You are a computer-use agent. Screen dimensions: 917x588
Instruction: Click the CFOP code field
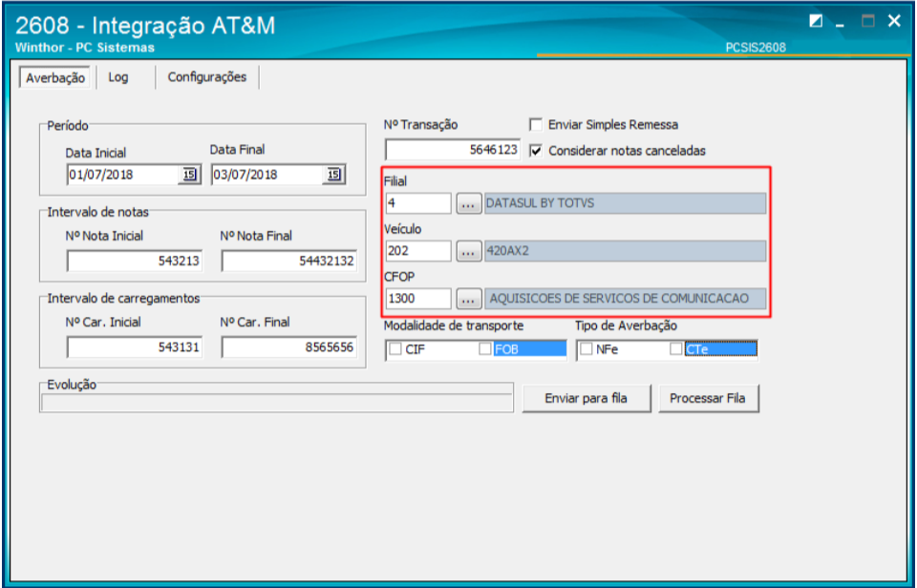click(x=418, y=299)
